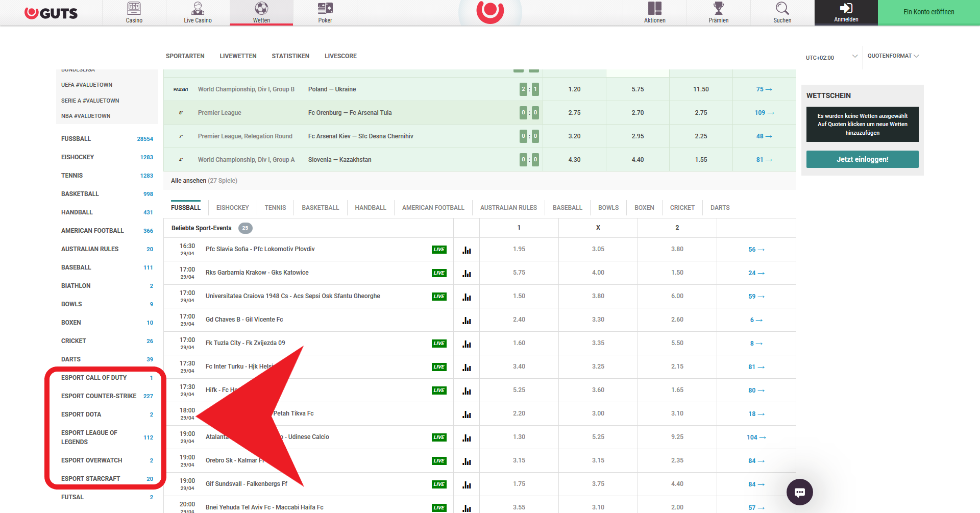Pick odds 1.50 for Gks Katowice win

point(677,273)
